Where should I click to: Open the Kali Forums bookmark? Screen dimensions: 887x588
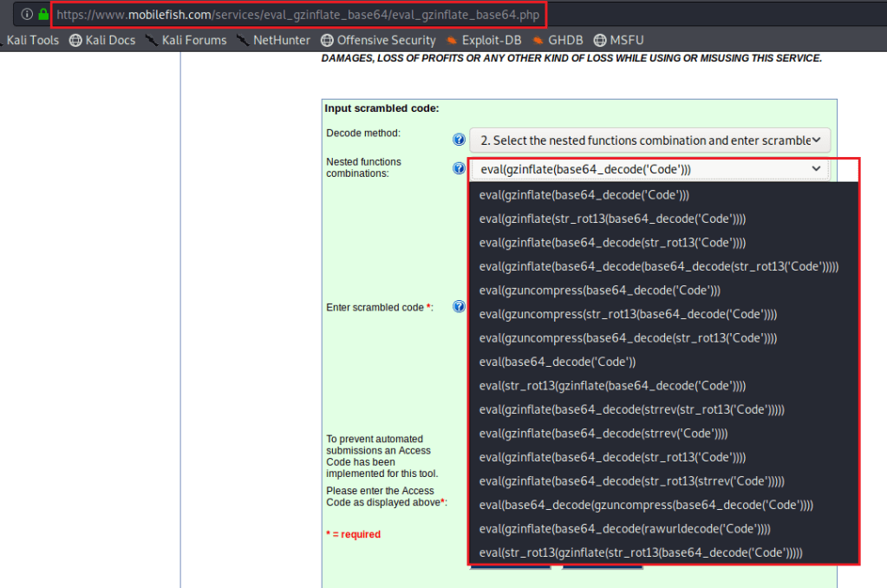tap(186, 40)
